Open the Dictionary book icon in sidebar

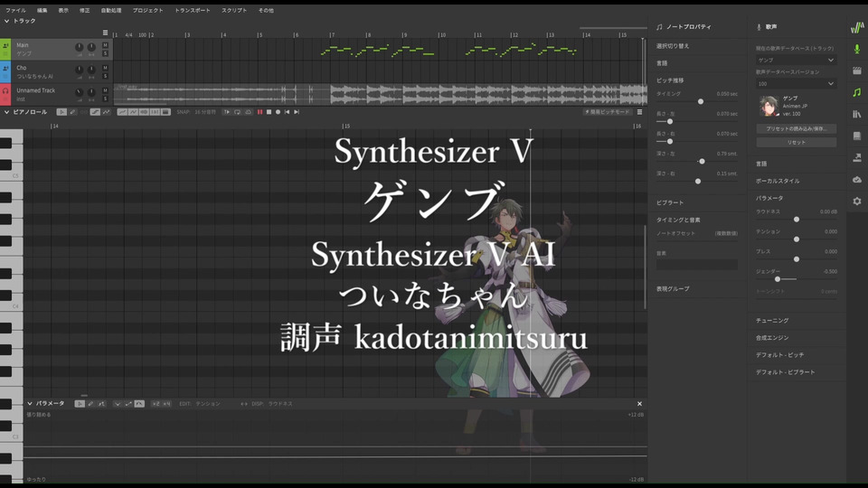click(x=856, y=136)
